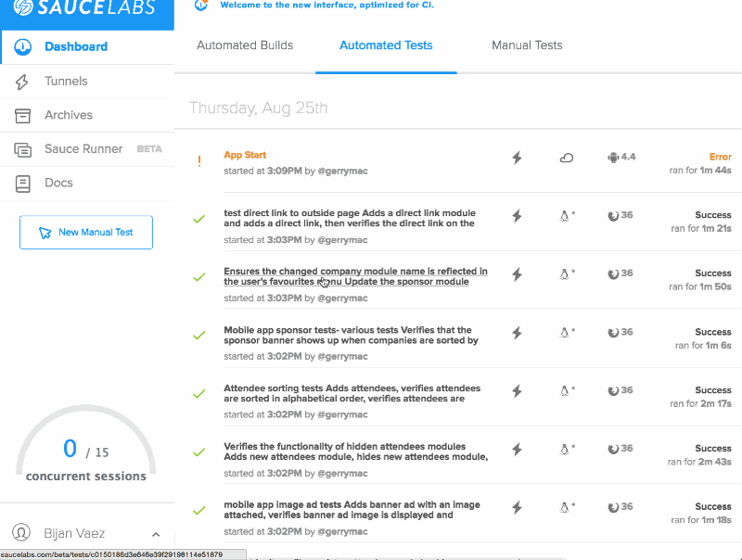
Task: Click the Linux penguin icon in direct link test row
Action: pos(564,216)
